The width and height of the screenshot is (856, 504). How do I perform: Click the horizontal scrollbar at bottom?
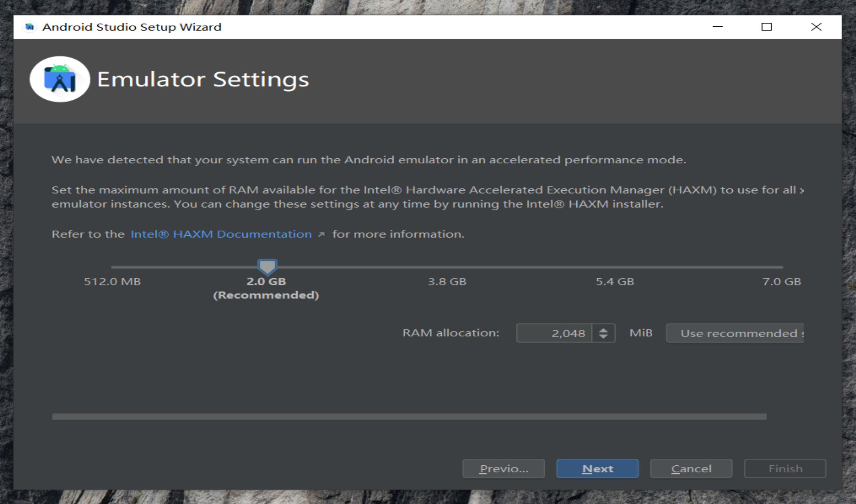point(409,417)
